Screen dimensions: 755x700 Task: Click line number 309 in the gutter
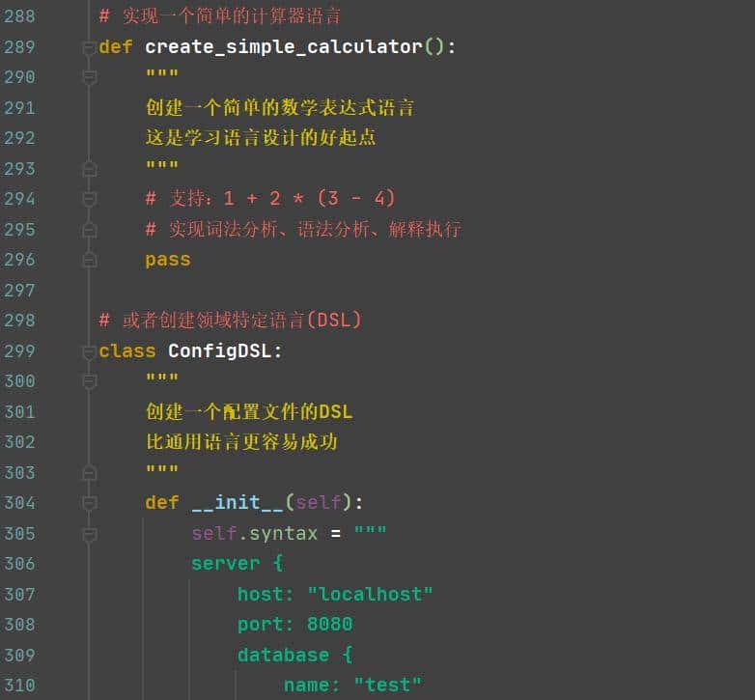tap(19, 656)
